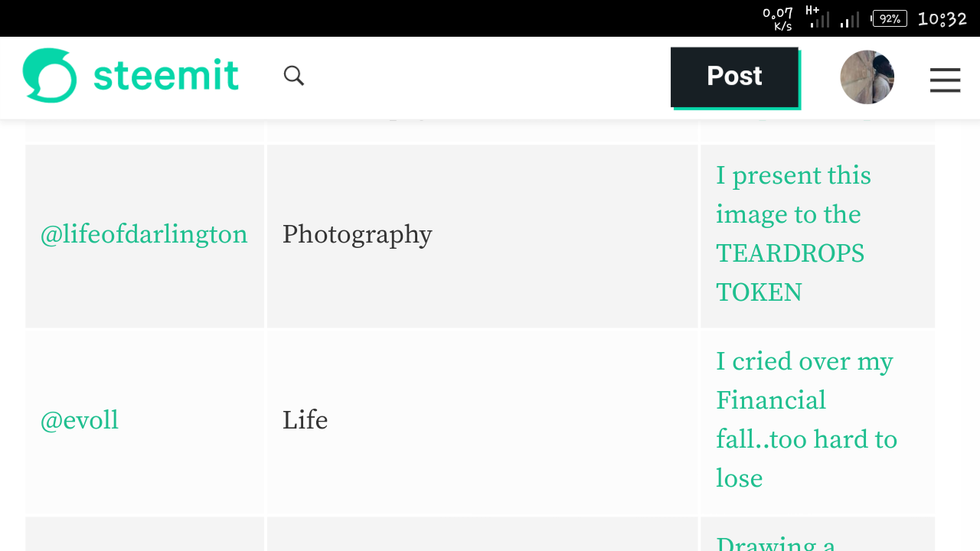Click the steemit wordmark text

165,76
